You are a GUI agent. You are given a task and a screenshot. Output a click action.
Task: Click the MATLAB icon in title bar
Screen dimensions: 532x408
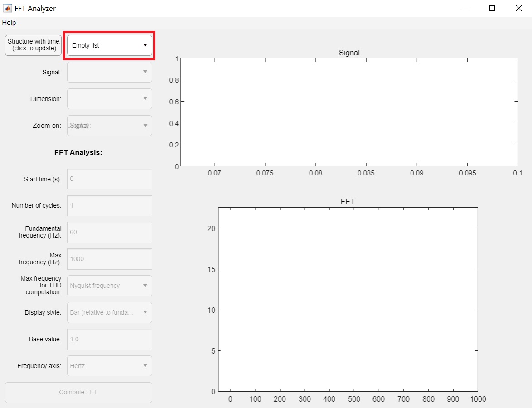[x=7, y=8]
